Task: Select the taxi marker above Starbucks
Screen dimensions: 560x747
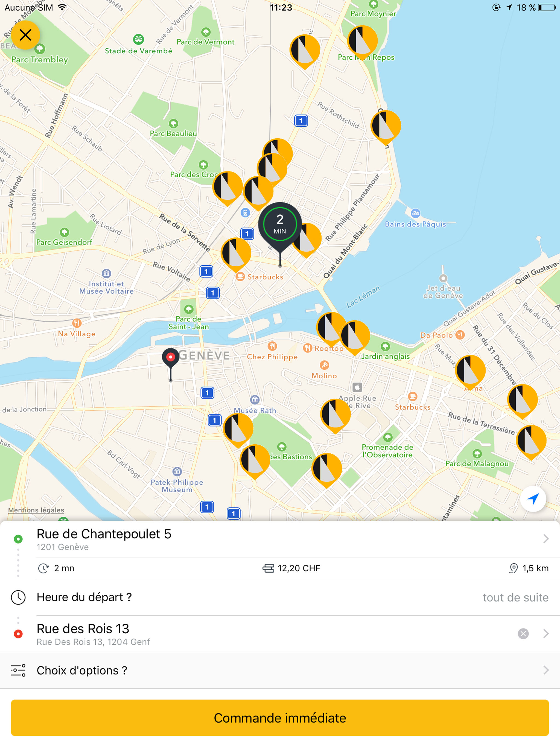Action: [236, 254]
